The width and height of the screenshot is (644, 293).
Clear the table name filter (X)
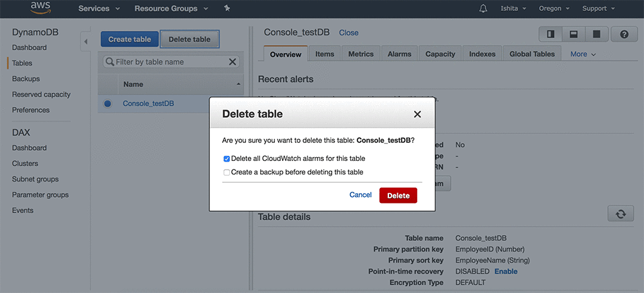coord(232,62)
